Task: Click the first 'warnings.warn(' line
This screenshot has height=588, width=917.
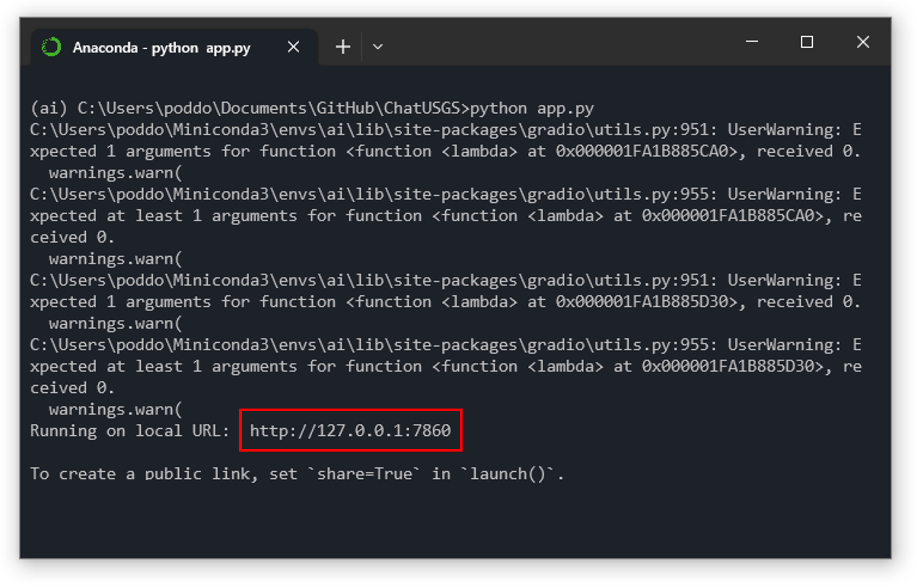Action: pos(115,173)
